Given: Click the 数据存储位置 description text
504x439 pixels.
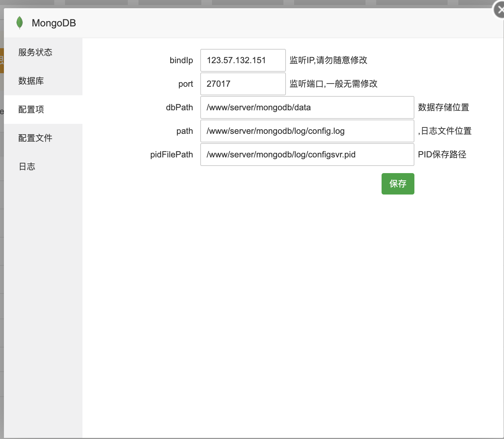Looking at the screenshot, I should [444, 107].
